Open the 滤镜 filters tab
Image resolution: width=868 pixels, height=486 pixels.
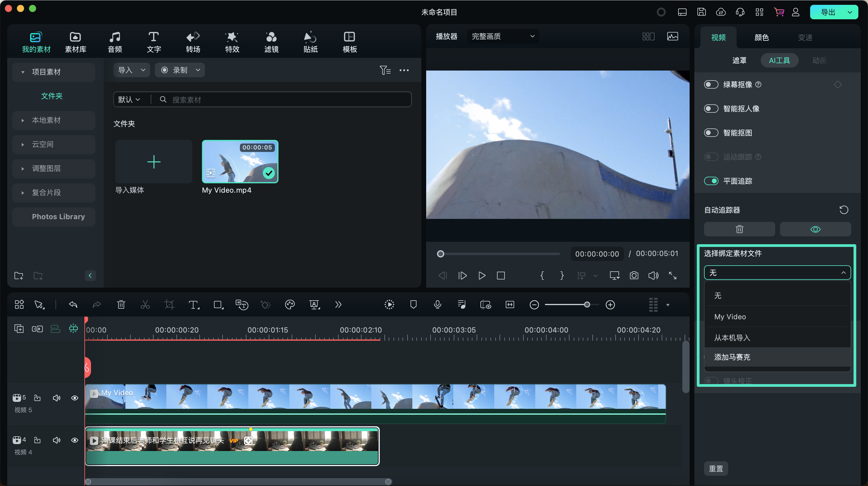coord(271,42)
